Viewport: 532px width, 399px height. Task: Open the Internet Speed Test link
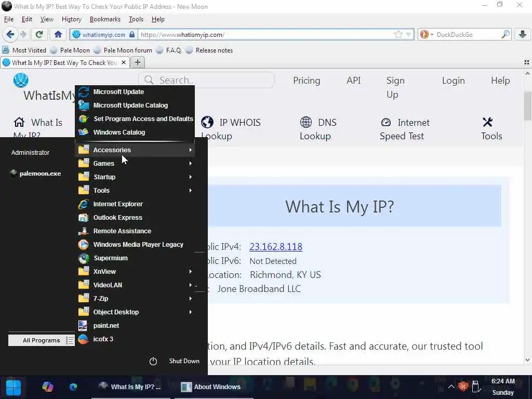[x=405, y=129]
